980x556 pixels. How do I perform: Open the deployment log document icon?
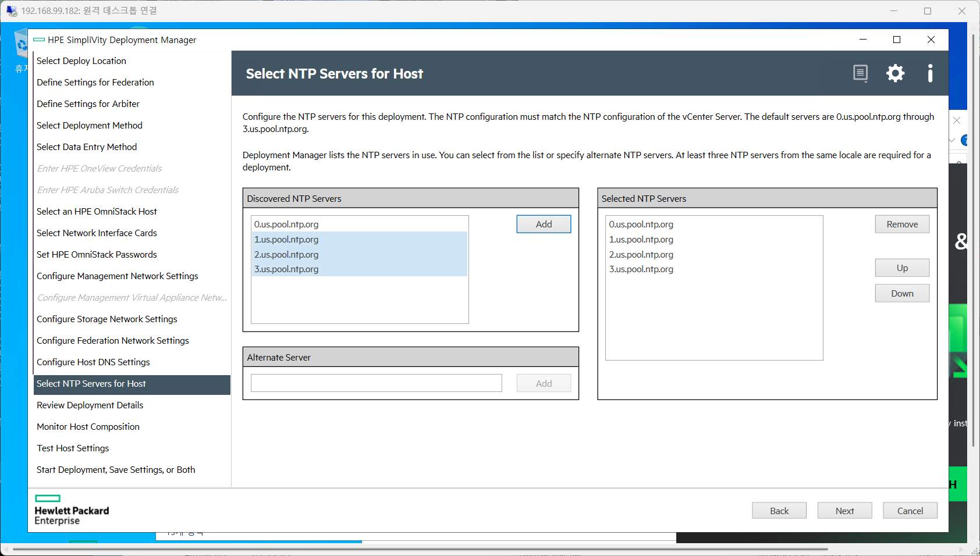[860, 73]
